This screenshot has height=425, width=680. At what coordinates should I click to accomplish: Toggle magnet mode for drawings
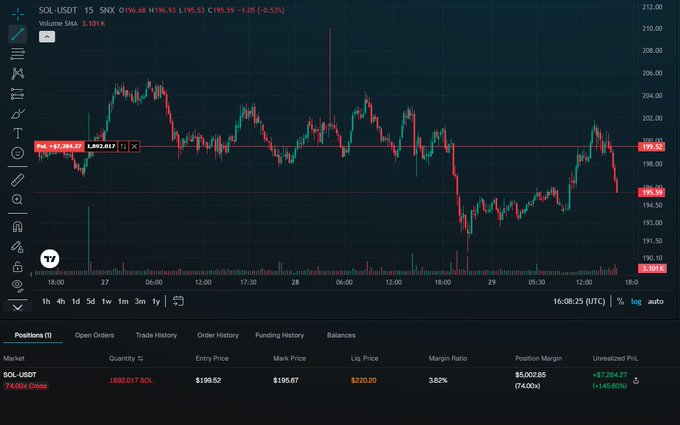coord(17,227)
